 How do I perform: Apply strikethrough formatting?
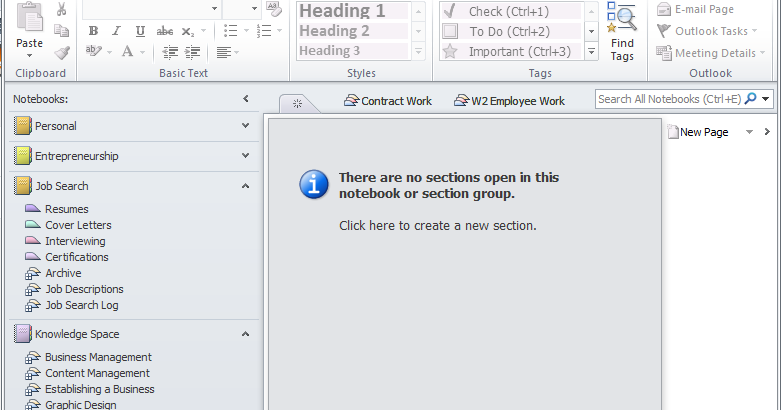(x=164, y=31)
